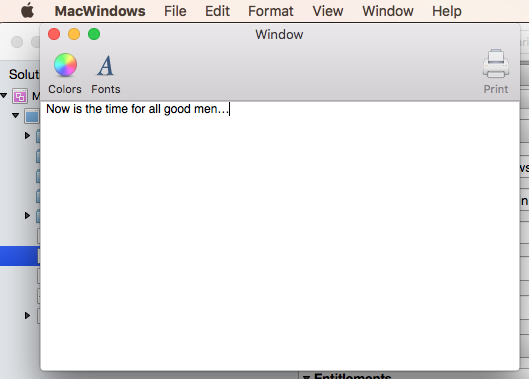Open the File menu
This screenshot has height=379, width=529.
coord(175,11)
